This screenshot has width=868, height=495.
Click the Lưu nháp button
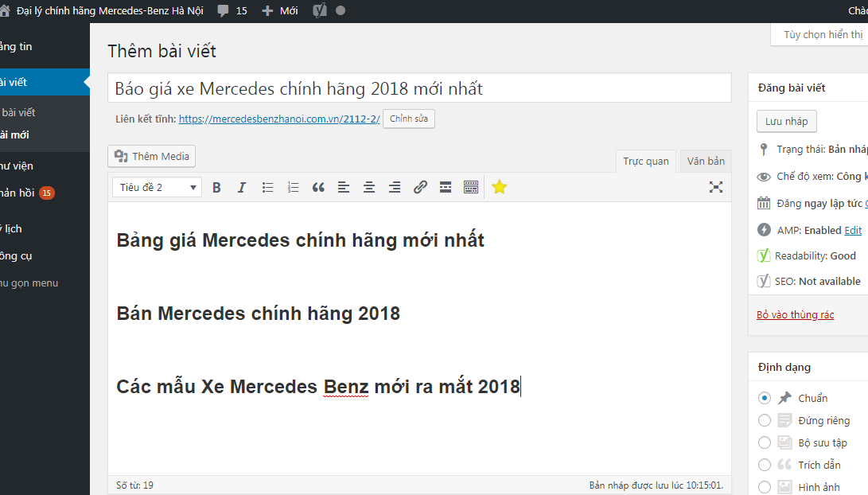coord(787,121)
